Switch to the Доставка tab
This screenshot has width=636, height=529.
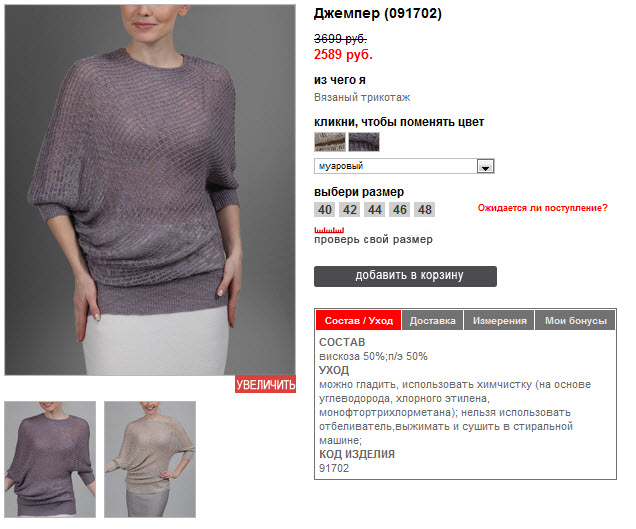(x=432, y=320)
